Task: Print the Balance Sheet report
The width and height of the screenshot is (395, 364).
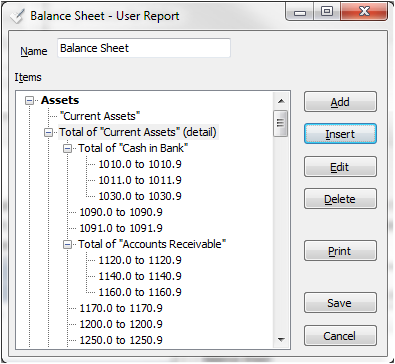Action: [340, 251]
